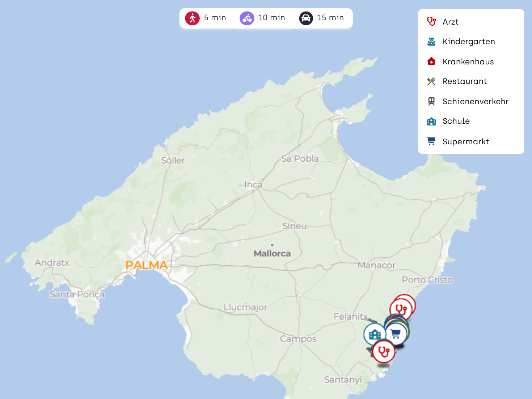
Task: Click the orange PALMA city label
Action: click(147, 265)
